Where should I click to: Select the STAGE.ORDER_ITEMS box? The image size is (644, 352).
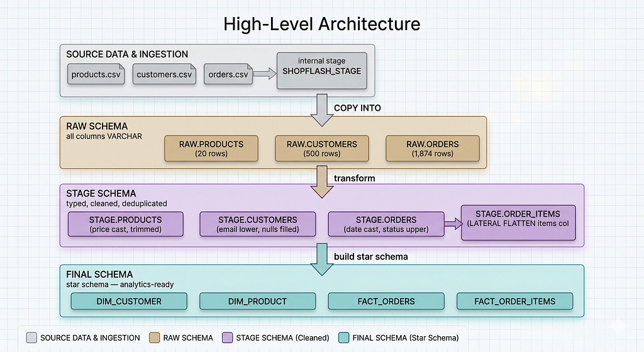point(518,222)
